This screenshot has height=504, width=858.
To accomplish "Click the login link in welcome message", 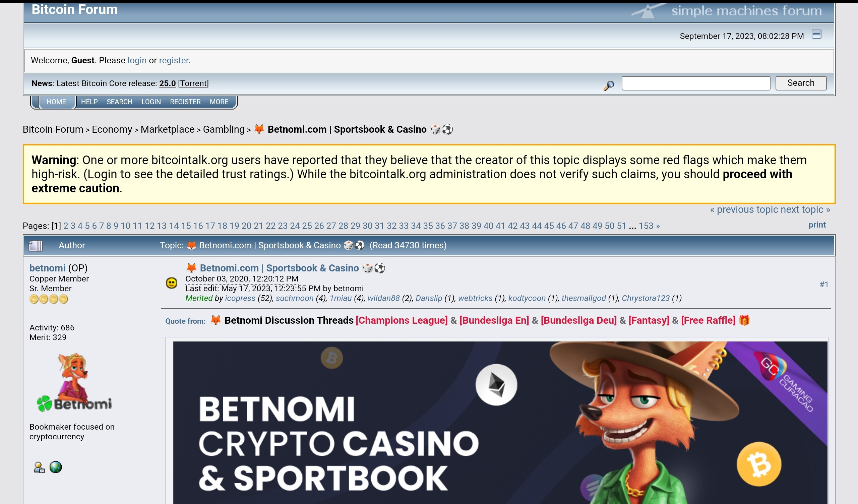I will [x=137, y=60].
